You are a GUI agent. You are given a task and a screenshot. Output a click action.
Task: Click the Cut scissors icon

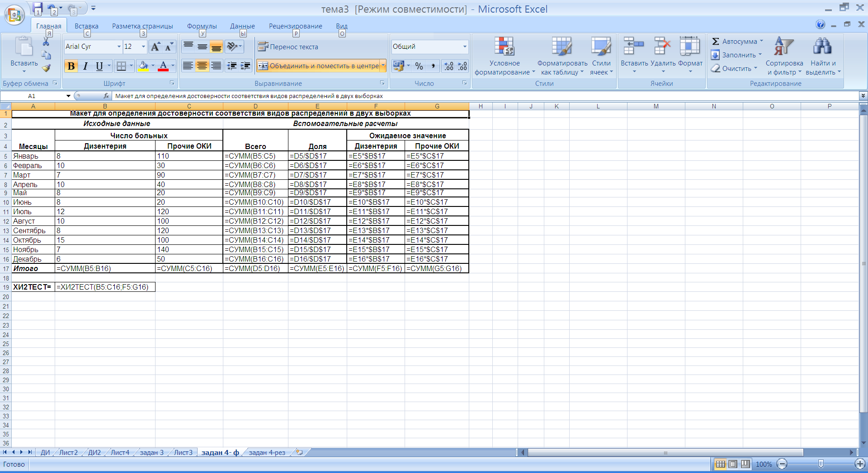pos(46,42)
